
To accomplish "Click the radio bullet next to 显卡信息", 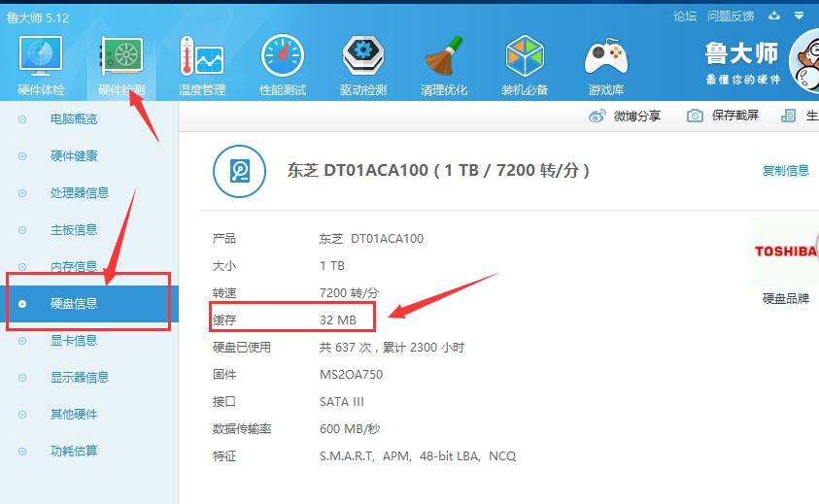I will tap(22, 341).
